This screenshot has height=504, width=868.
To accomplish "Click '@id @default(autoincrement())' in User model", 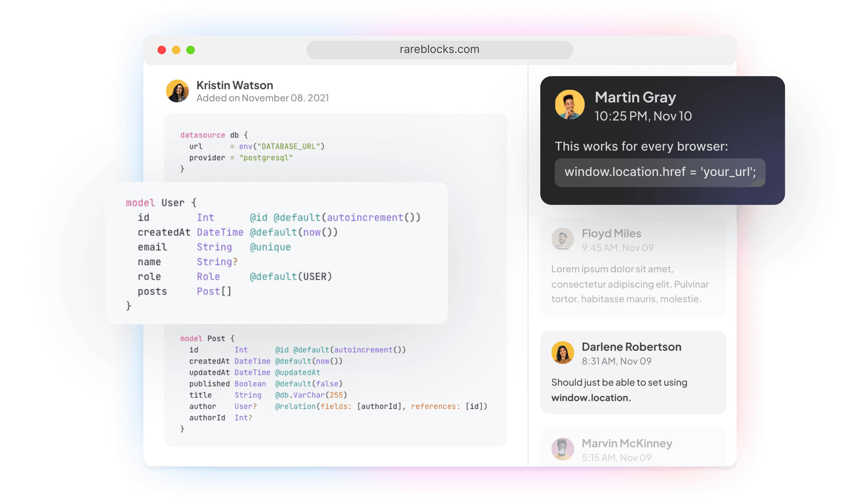I will click(335, 218).
